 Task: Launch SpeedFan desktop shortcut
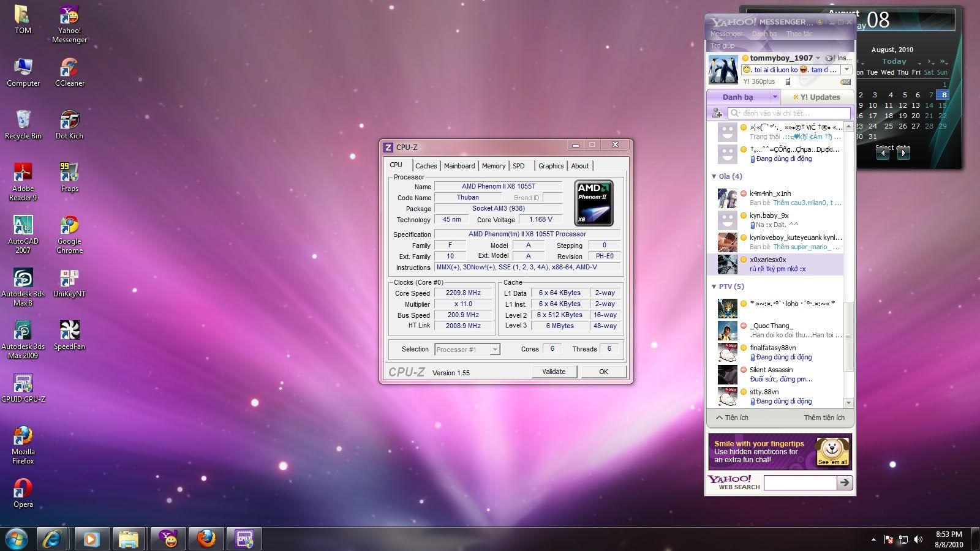(x=69, y=335)
